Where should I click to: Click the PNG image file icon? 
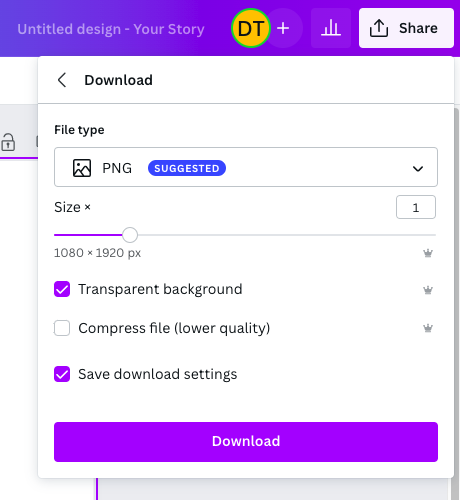pos(82,168)
